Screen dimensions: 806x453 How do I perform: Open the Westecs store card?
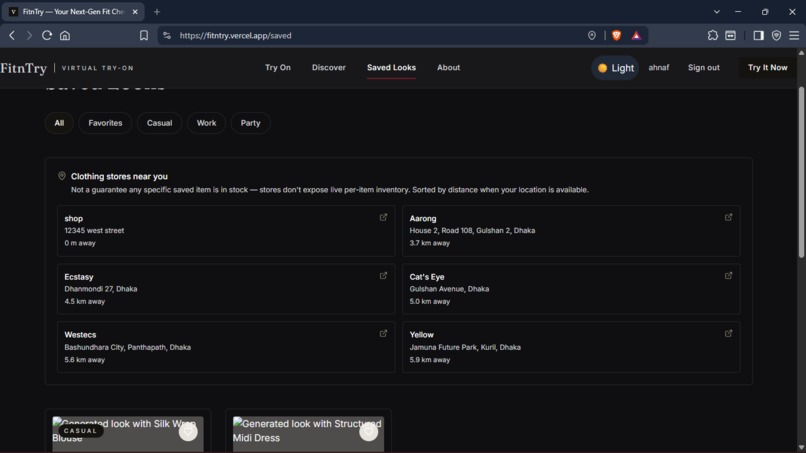[x=226, y=347]
